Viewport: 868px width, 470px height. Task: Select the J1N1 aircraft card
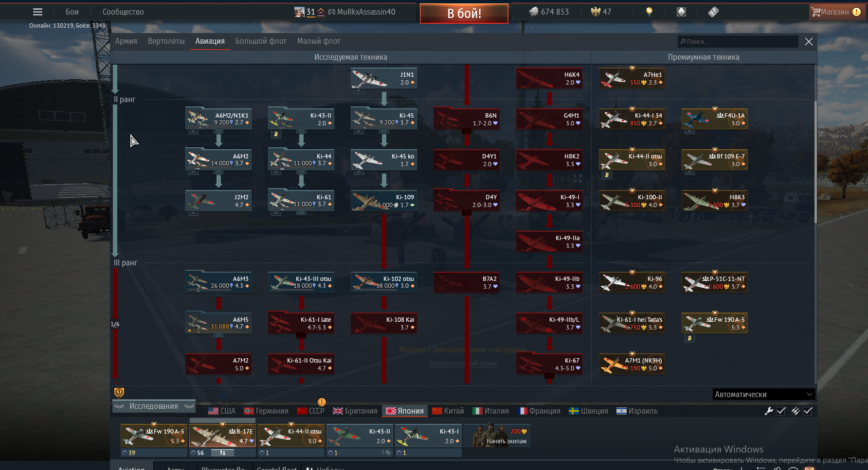[384, 78]
